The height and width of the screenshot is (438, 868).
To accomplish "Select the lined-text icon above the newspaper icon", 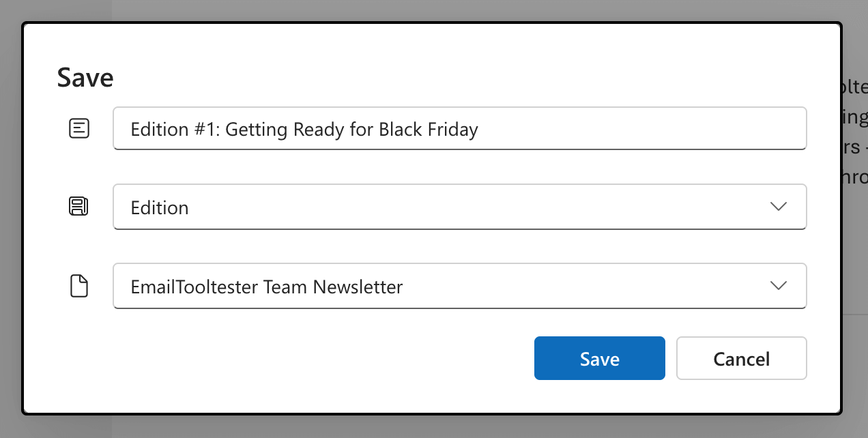I will (79, 128).
